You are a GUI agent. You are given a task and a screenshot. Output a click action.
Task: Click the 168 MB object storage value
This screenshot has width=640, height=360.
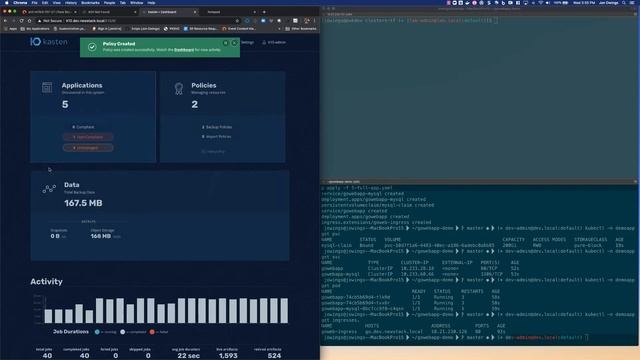[x=101, y=236]
